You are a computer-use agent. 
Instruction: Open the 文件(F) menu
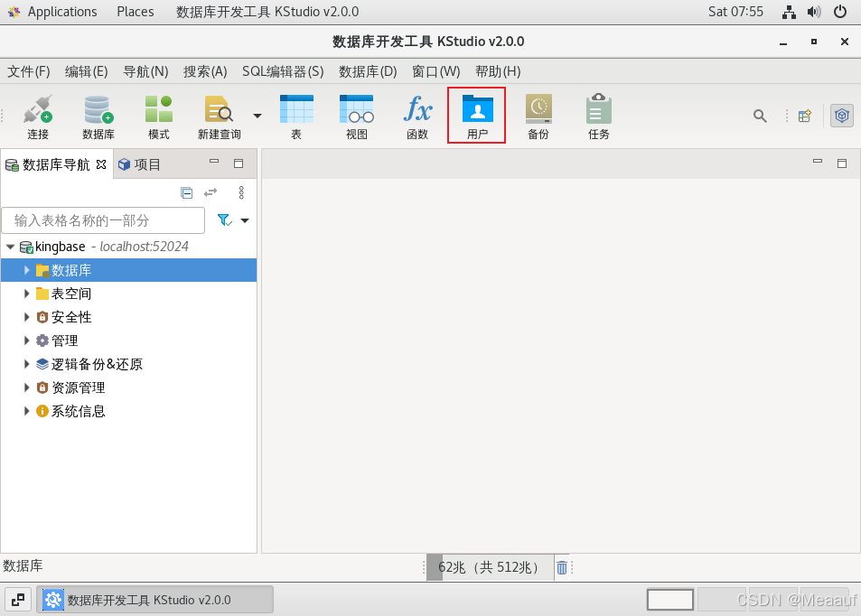tap(29, 71)
